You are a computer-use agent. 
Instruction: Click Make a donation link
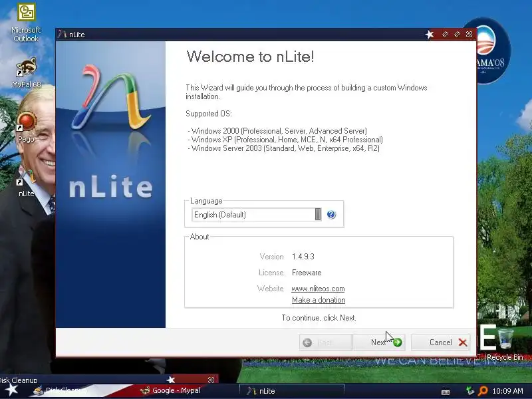(319, 300)
